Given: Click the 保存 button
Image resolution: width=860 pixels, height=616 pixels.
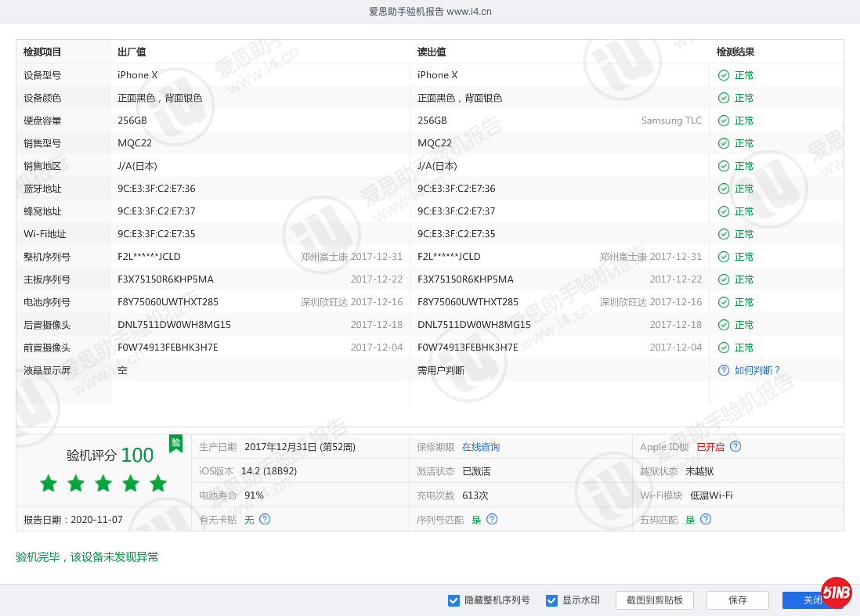Looking at the screenshot, I should click(x=737, y=600).
